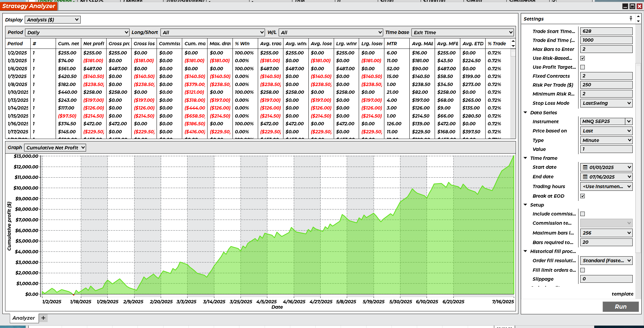Switch to the Analyzer tab
This screenshot has height=328, width=644.
(24, 318)
